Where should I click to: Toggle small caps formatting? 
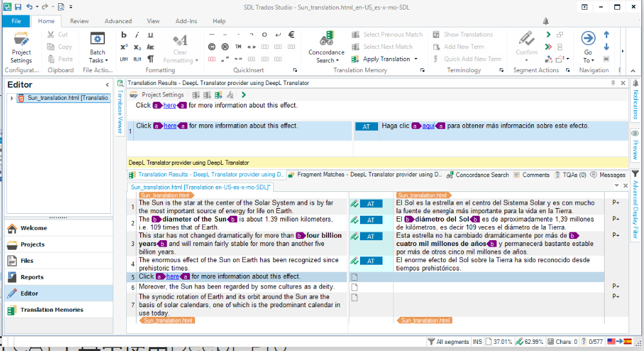[150, 47]
